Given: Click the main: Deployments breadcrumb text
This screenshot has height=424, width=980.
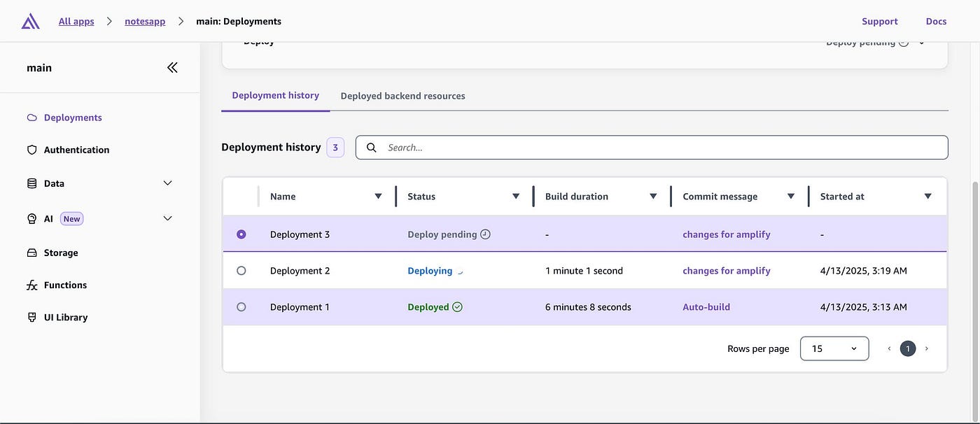Looking at the screenshot, I should (x=239, y=22).
